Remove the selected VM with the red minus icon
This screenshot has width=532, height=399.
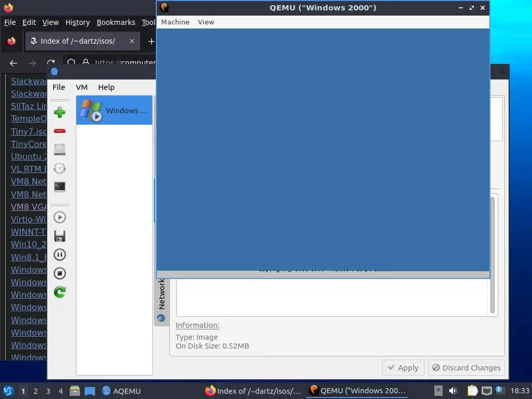[60, 131]
